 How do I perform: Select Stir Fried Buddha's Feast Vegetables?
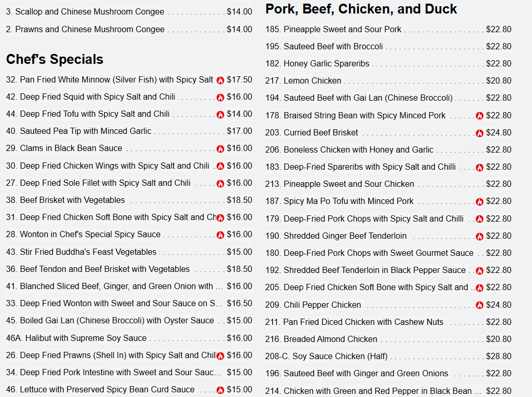[129, 252]
